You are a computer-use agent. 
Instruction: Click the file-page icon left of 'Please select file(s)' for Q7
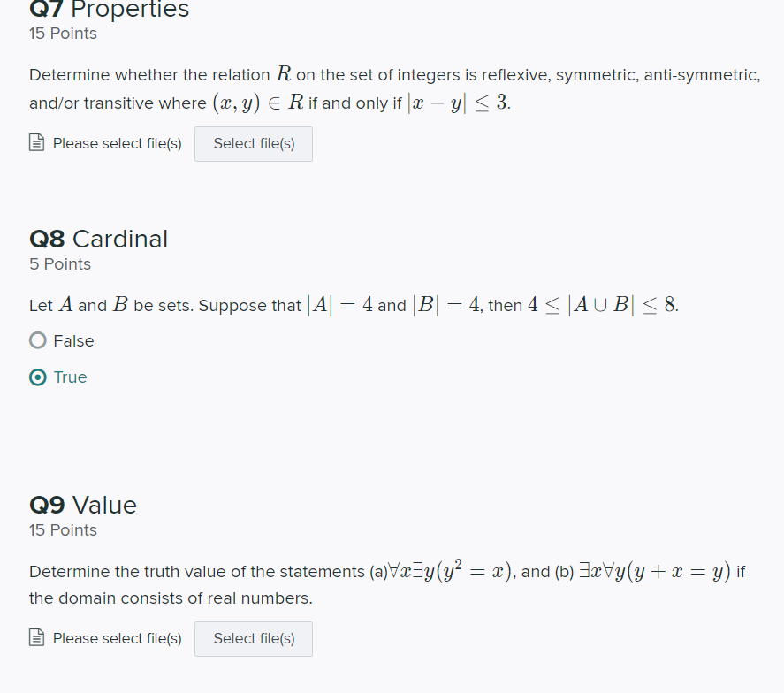tap(36, 142)
